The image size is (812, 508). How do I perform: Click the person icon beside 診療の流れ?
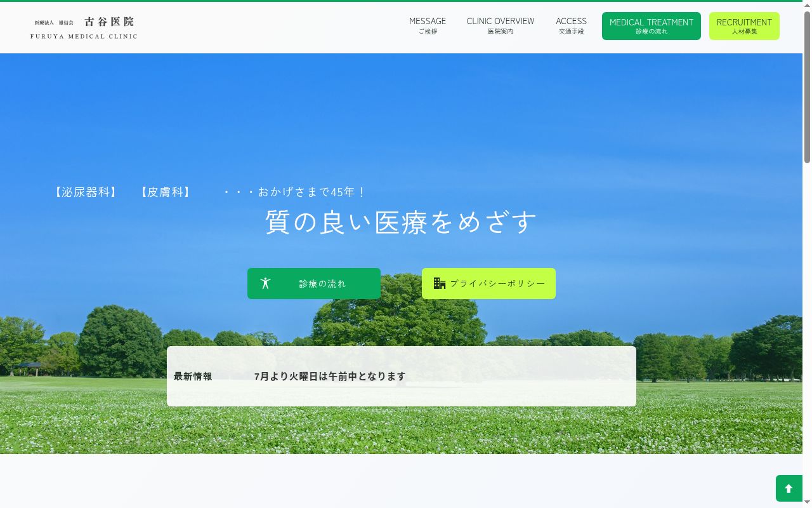pos(265,283)
